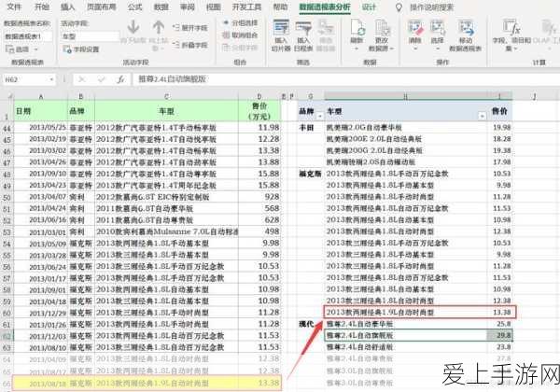Click Group Selection (分组选择)
560x392 pixels.
click(240, 23)
